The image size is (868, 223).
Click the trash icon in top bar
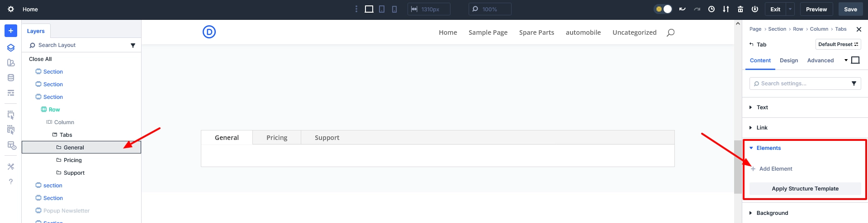click(740, 9)
